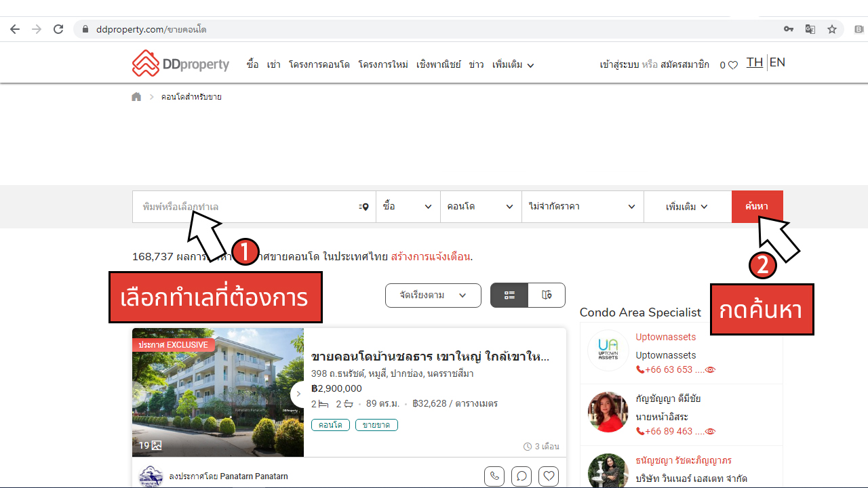Click Chrome bookmark star icon

click(x=832, y=29)
